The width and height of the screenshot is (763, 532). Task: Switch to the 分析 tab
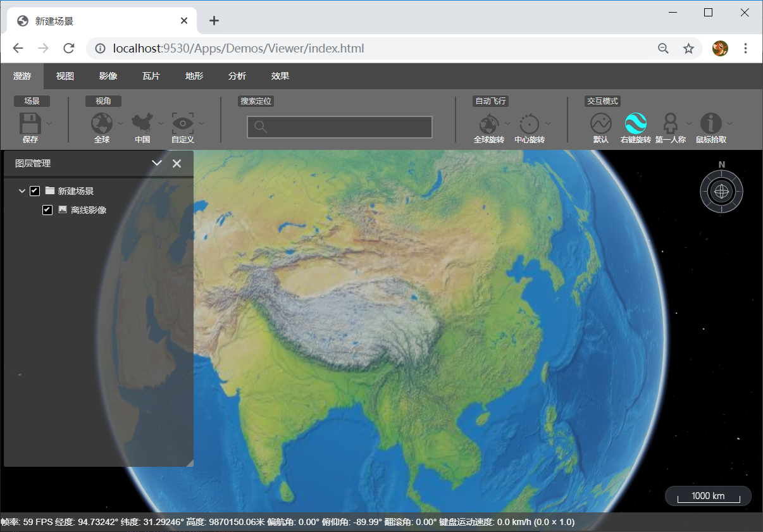pos(237,76)
